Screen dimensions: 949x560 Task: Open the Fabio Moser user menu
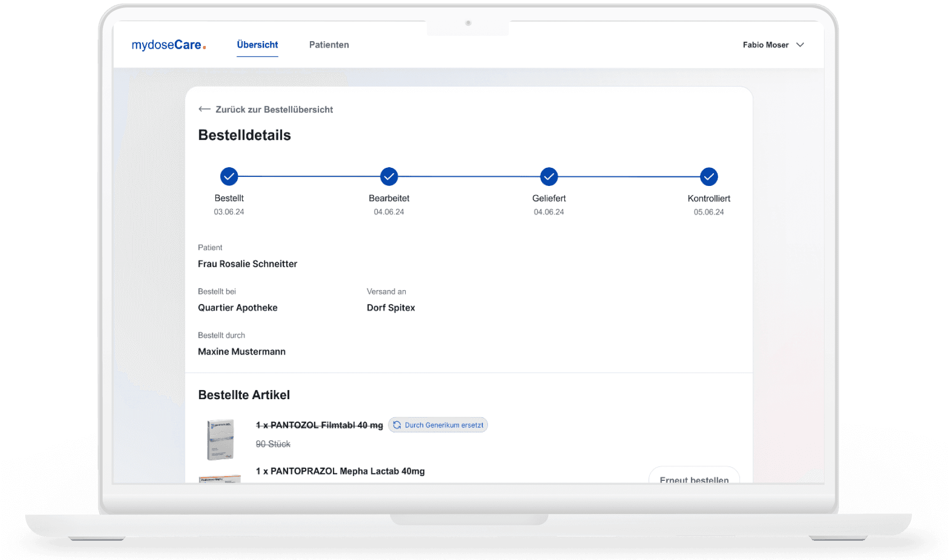tap(773, 45)
